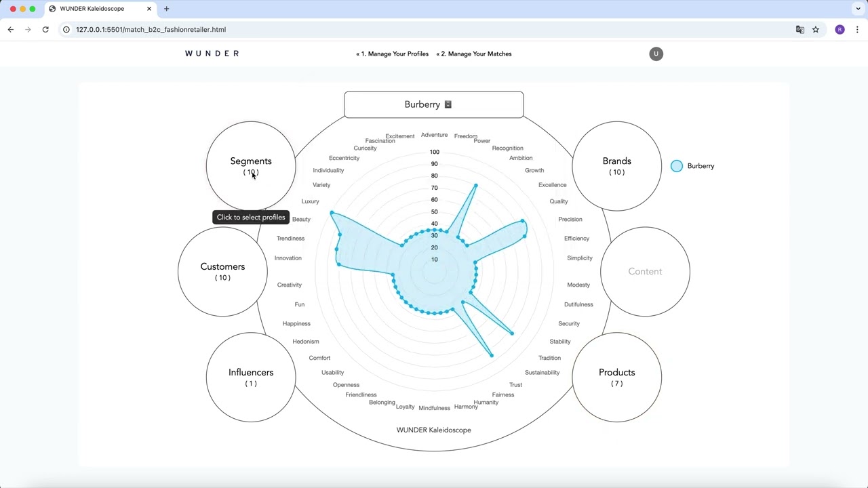
Task: Click the Hedonism axis label
Action: [x=306, y=342]
